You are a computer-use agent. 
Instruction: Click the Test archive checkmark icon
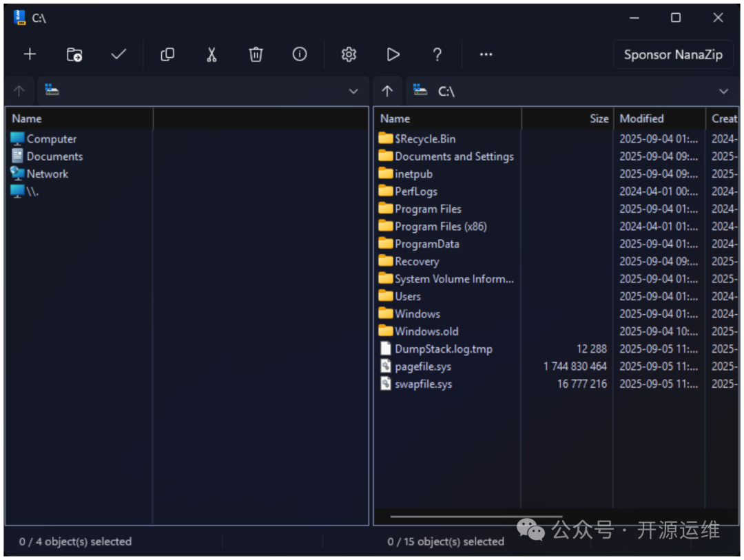point(118,54)
